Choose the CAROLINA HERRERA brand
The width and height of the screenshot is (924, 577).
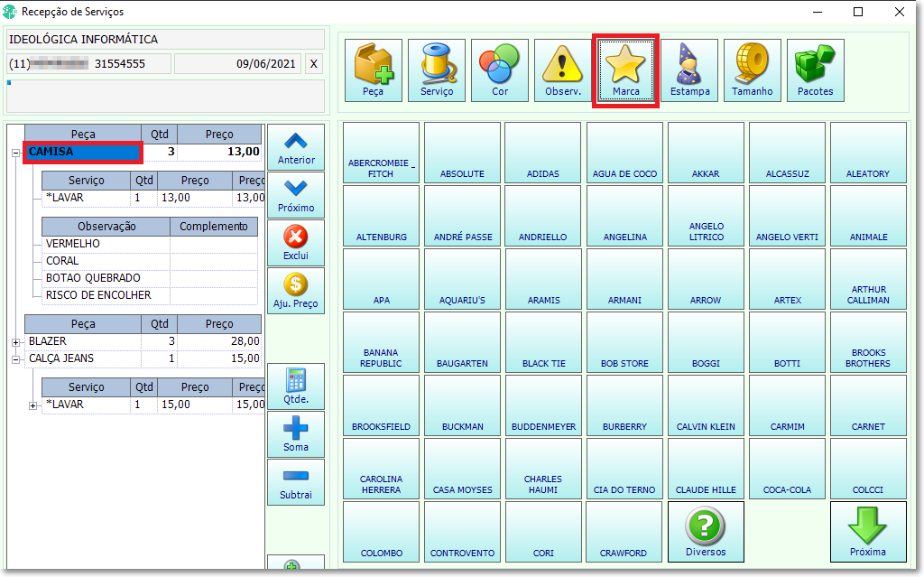[382, 469]
